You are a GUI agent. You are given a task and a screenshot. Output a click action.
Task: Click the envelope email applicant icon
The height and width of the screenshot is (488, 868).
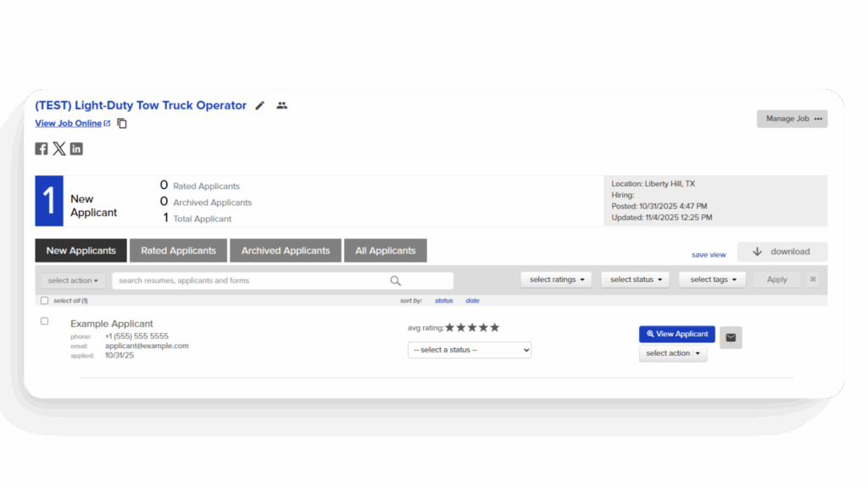[731, 337]
